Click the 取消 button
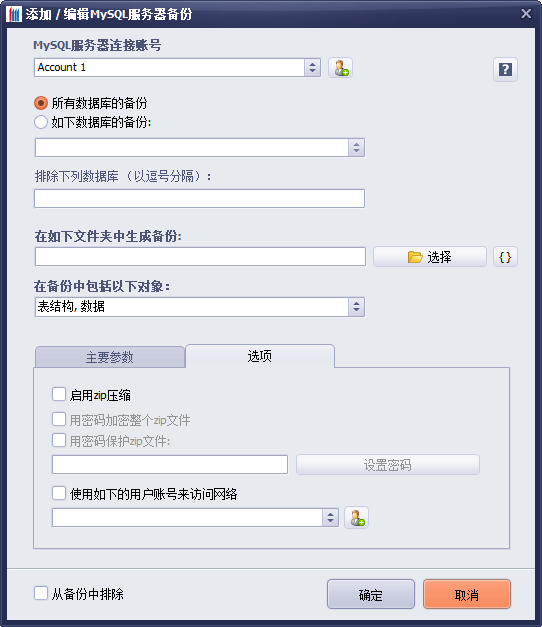This screenshot has height=627, width=542. pyautogui.click(x=467, y=595)
